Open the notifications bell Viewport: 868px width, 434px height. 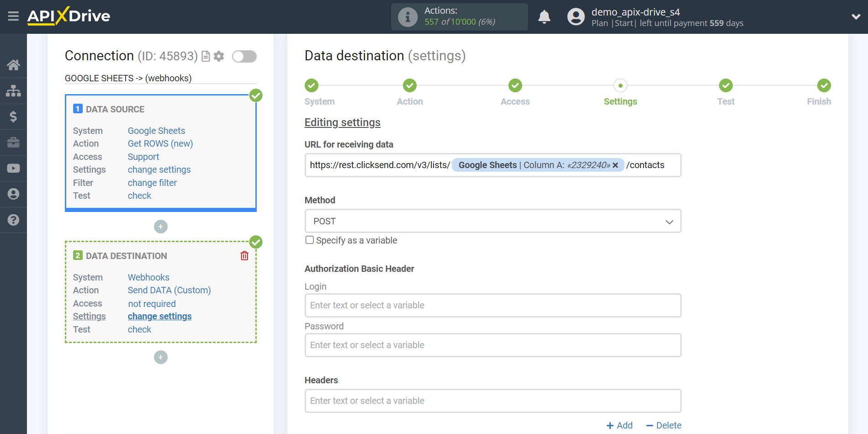pos(544,17)
